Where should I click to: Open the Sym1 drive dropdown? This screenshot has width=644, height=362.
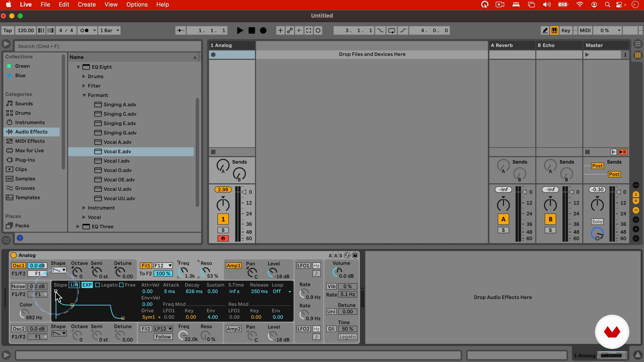[151, 317]
